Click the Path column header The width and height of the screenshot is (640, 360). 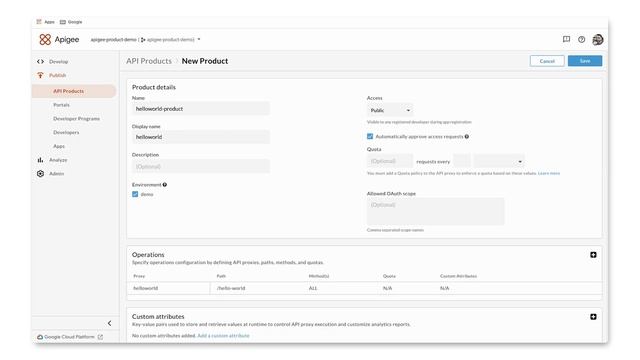pos(221,276)
